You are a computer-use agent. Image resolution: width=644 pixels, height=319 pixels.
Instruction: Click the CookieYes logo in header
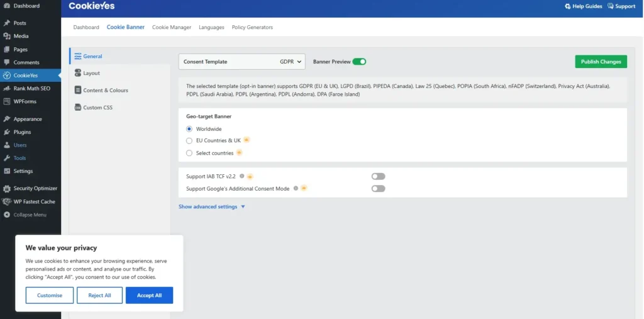click(92, 6)
